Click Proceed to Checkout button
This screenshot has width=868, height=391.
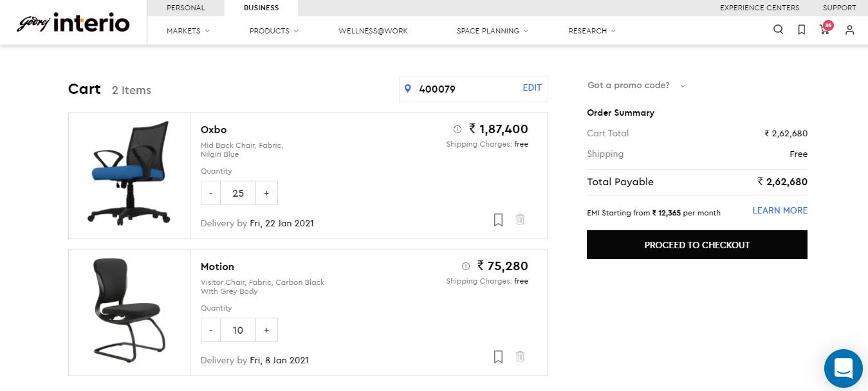(697, 245)
